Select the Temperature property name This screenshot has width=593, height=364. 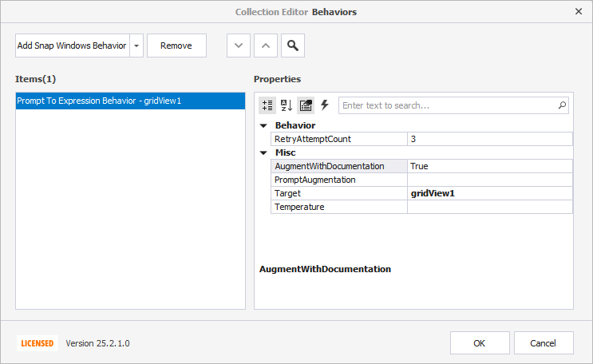(x=339, y=207)
